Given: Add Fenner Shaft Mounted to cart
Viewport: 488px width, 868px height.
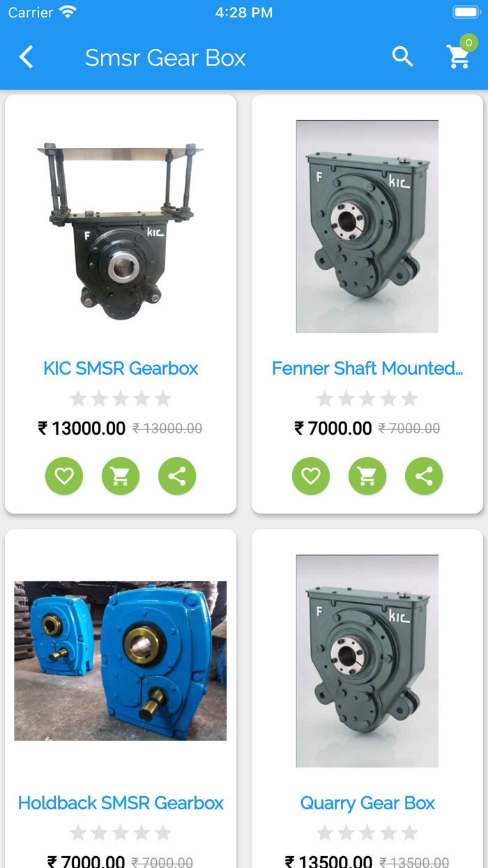Looking at the screenshot, I should (x=367, y=476).
